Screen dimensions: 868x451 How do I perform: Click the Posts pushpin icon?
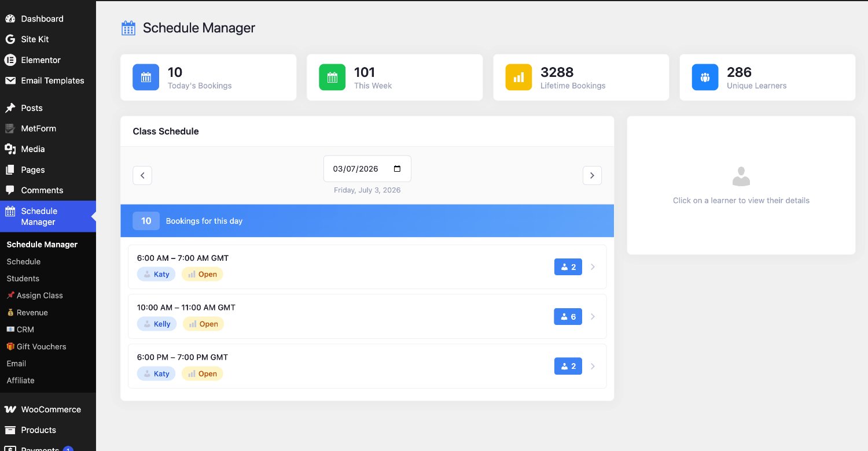10,108
